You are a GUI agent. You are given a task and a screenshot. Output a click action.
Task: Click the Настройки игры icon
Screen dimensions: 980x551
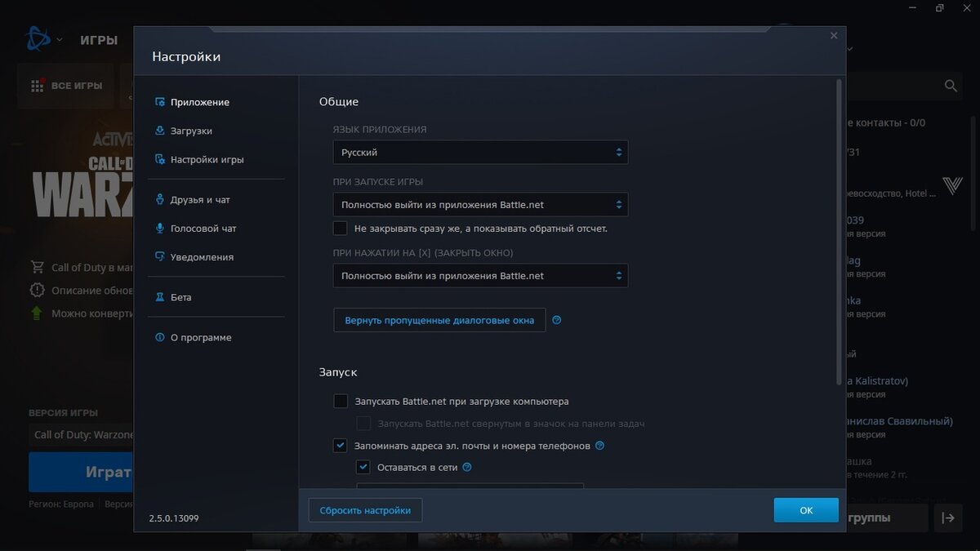point(160,159)
